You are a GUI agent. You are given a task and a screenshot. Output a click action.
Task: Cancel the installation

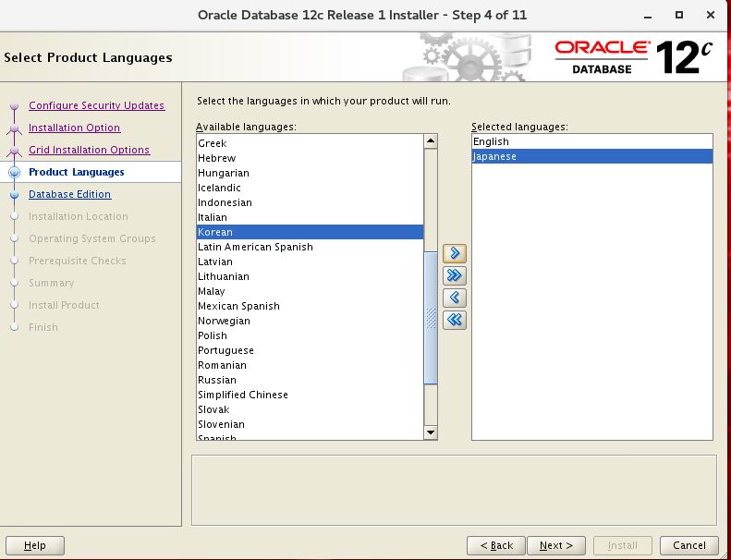click(689, 545)
